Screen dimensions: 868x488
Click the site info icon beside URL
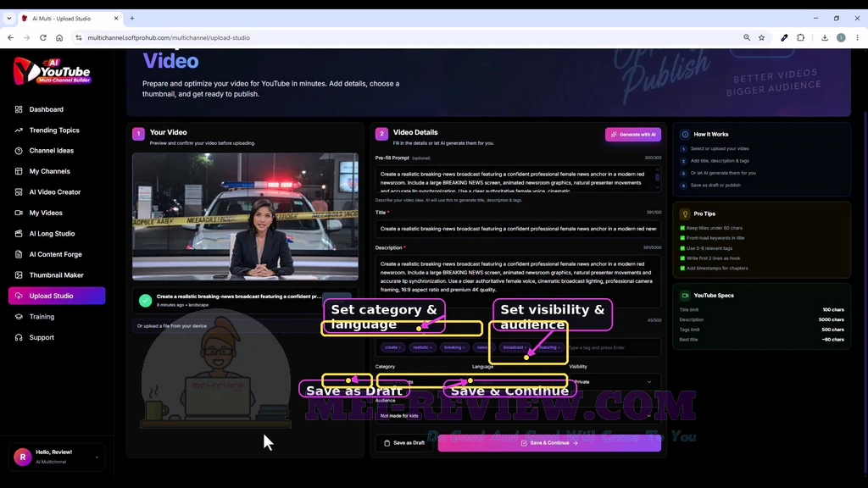[78, 37]
